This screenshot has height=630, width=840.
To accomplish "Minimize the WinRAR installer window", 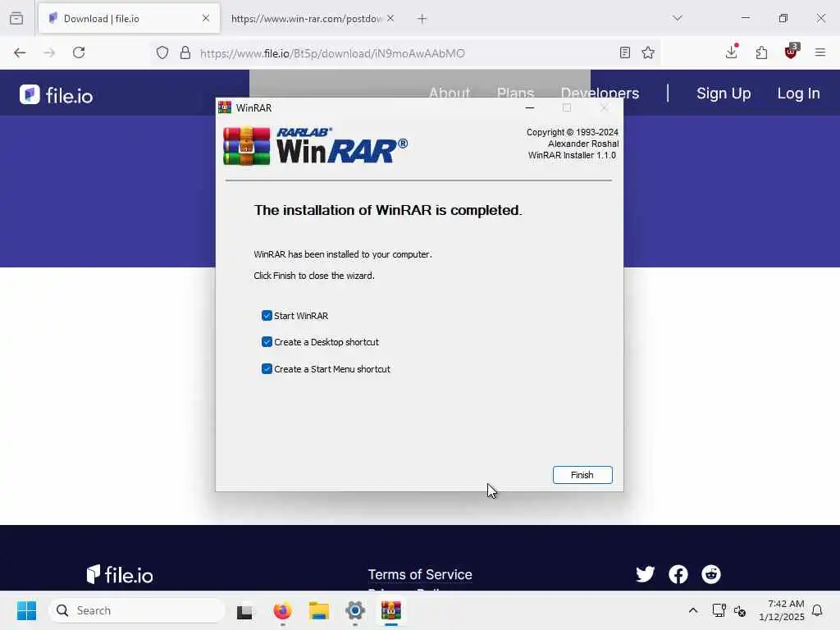I will pyautogui.click(x=530, y=107).
